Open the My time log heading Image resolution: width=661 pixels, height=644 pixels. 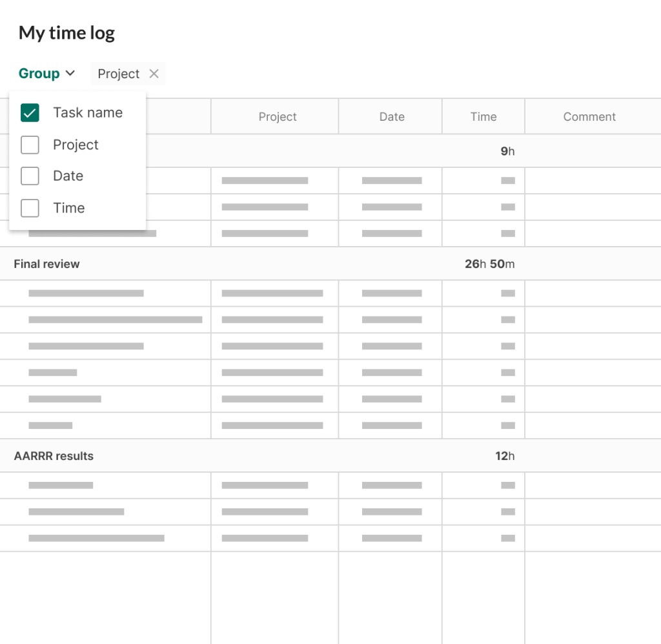[66, 33]
